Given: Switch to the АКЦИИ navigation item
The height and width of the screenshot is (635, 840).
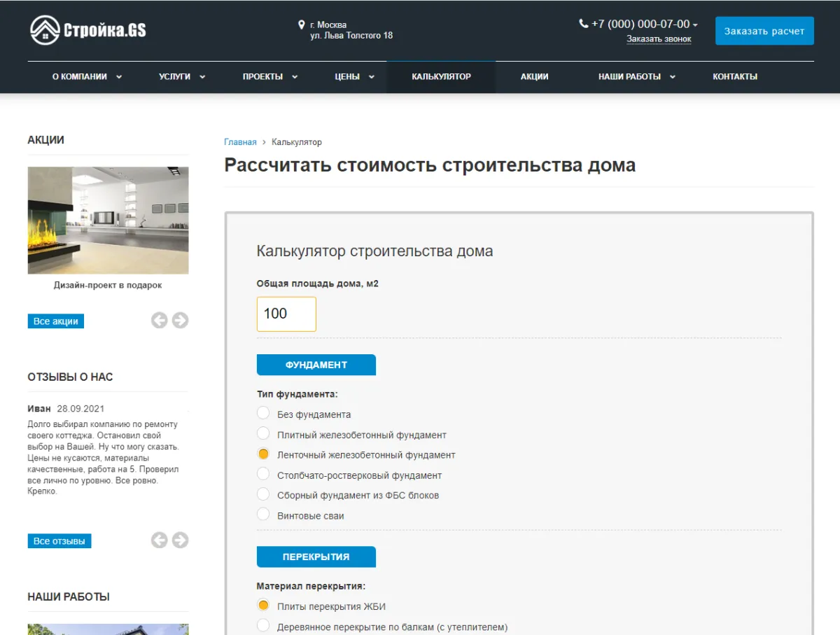Looking at the screenshot, I should point(533,77).
